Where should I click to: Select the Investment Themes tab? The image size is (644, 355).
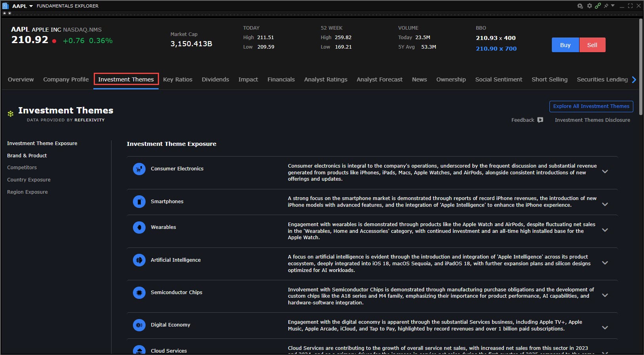(x=126, y=79)
